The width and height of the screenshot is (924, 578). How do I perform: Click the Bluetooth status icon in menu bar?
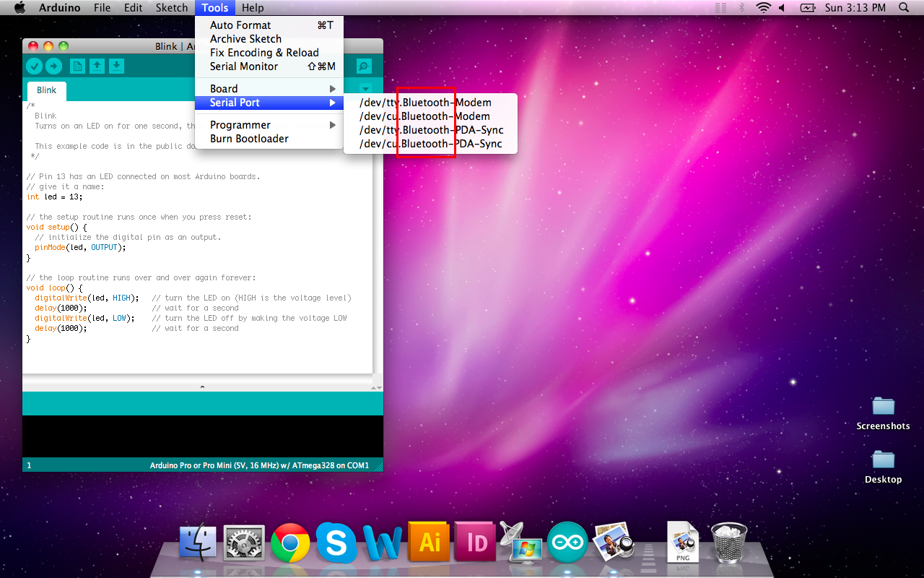click(741, 8)
